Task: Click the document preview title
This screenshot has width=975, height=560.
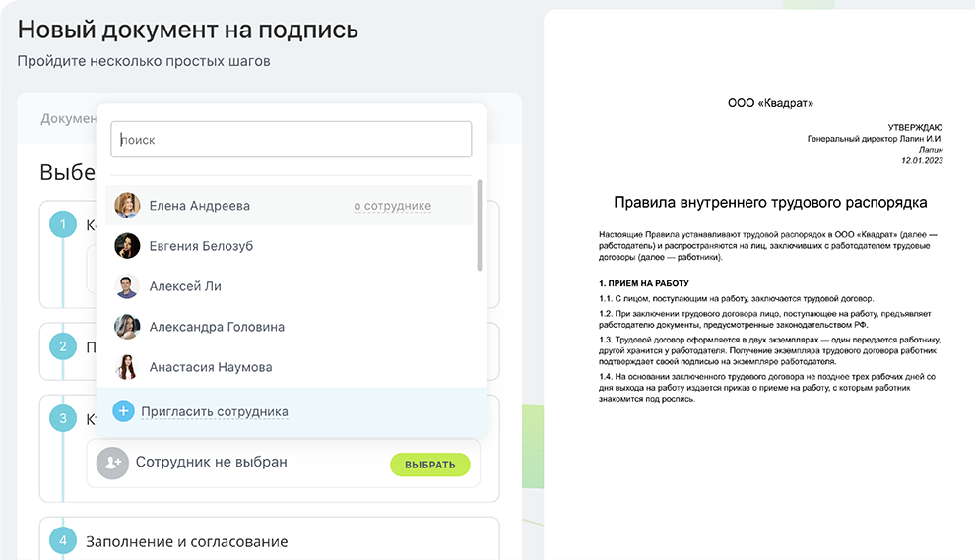Action: [770, 202]
